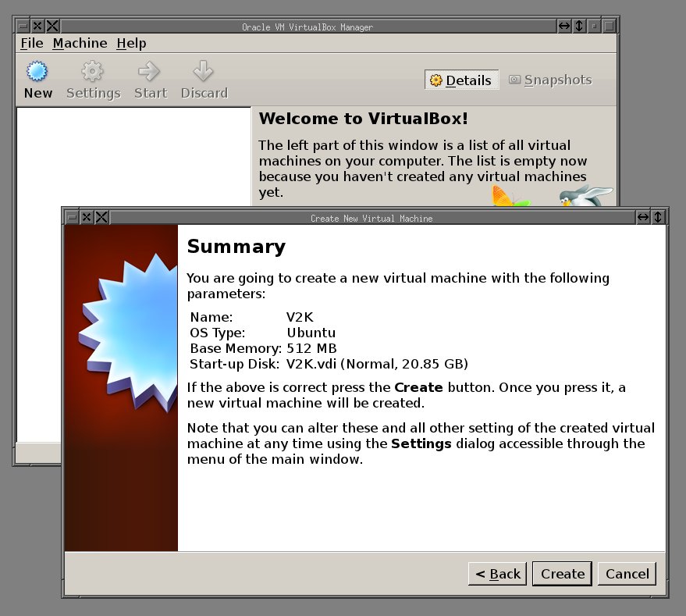Click the VM name value V2K
This screenshot has width=686, height=616.
pos(300,317)
